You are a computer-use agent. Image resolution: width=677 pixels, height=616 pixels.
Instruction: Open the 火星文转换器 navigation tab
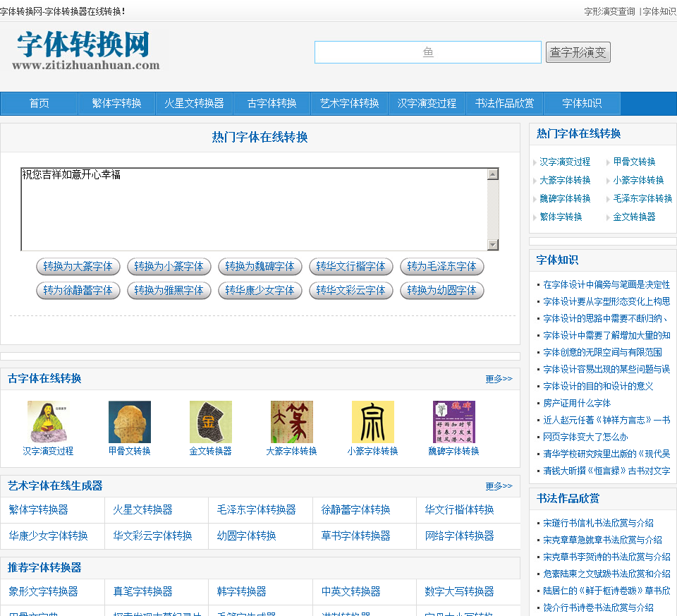pyautogui.click(x=195, y=103)
